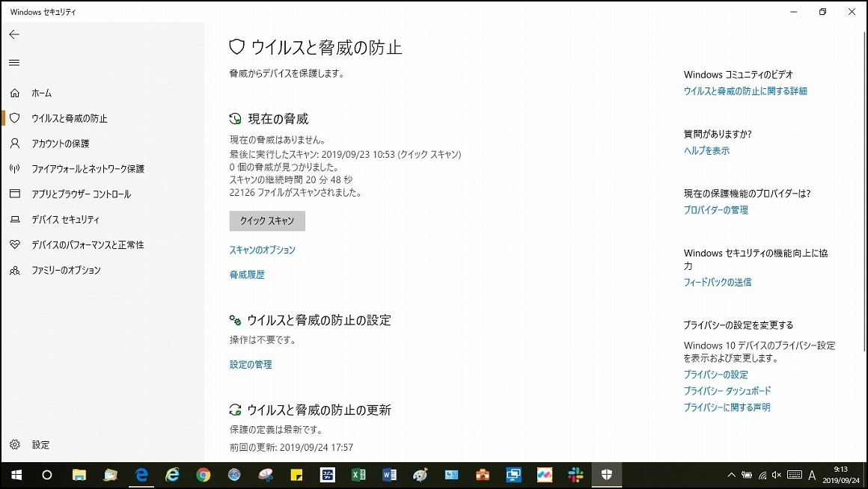Click IME input mode A indicator

(x=812, y=476)
